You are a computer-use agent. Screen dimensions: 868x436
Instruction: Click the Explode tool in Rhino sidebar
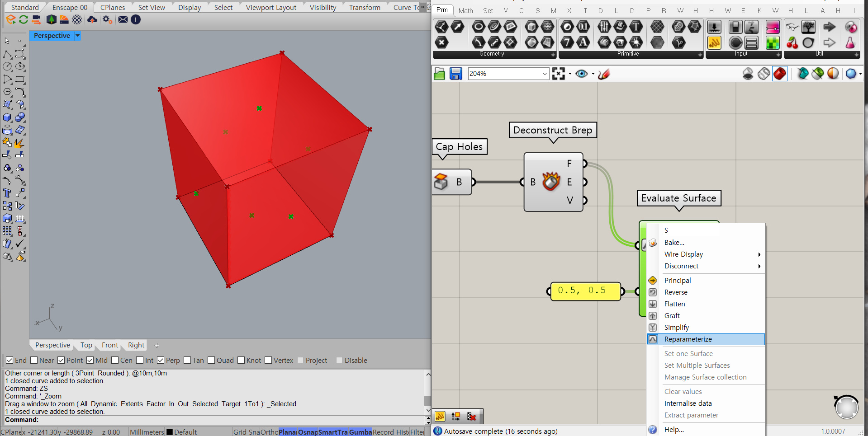pos(19,143)
